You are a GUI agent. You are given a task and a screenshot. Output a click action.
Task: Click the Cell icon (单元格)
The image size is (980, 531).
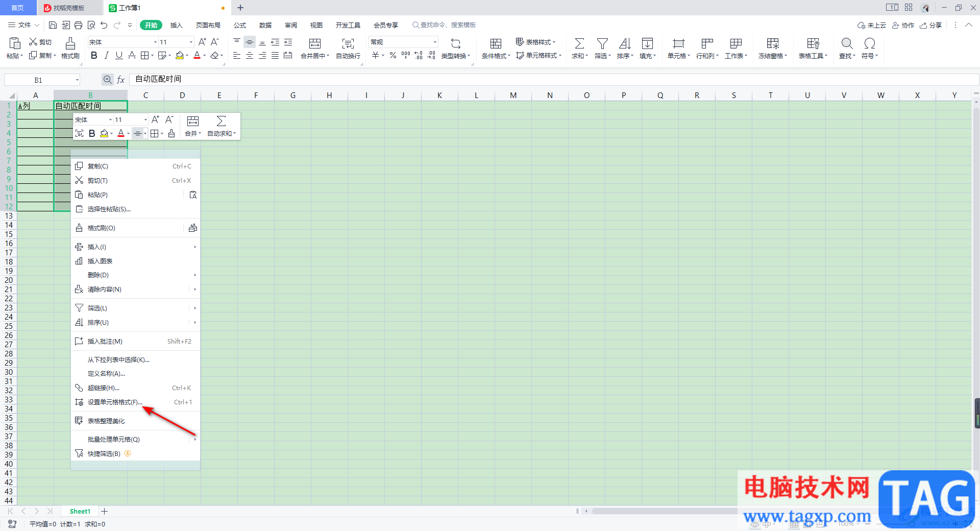point(678,43)
